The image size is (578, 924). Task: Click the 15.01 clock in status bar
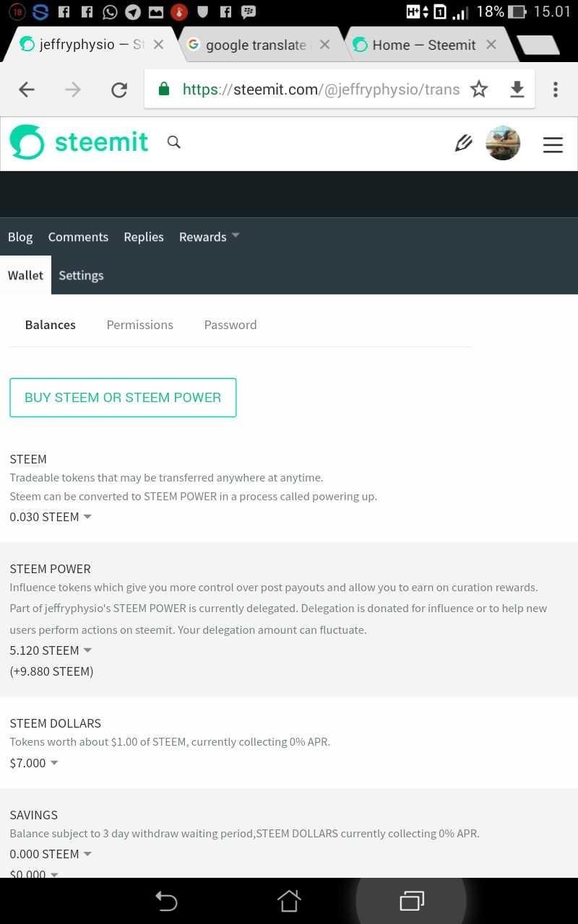pyautogui.click(x=552, y=12)
